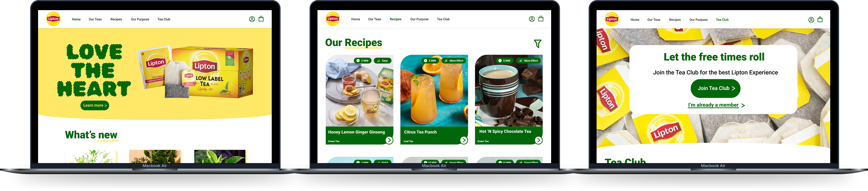Click the arrow on Honey Lemon Ginger Ginseng card

click(389, 140)
